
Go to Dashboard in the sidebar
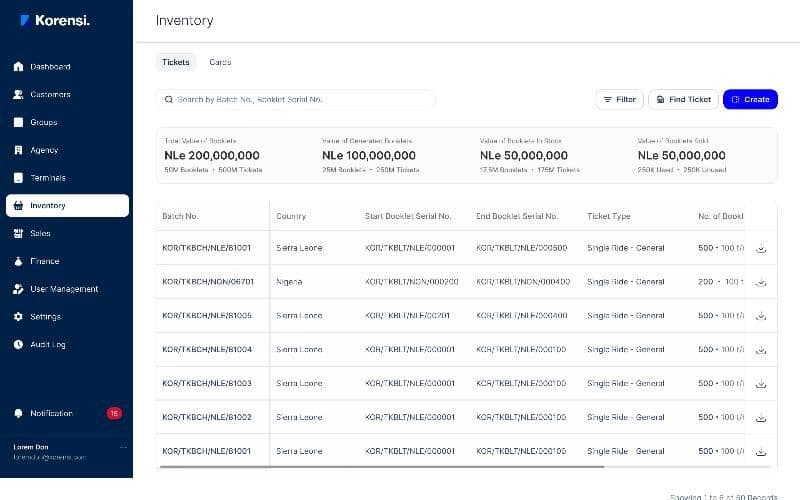[67, 67]
